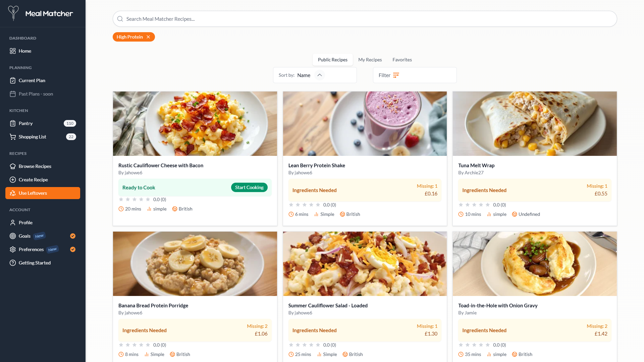Open Home dashboard icon in sidebar
644x362 pixels.
click(x=13, y=51)
